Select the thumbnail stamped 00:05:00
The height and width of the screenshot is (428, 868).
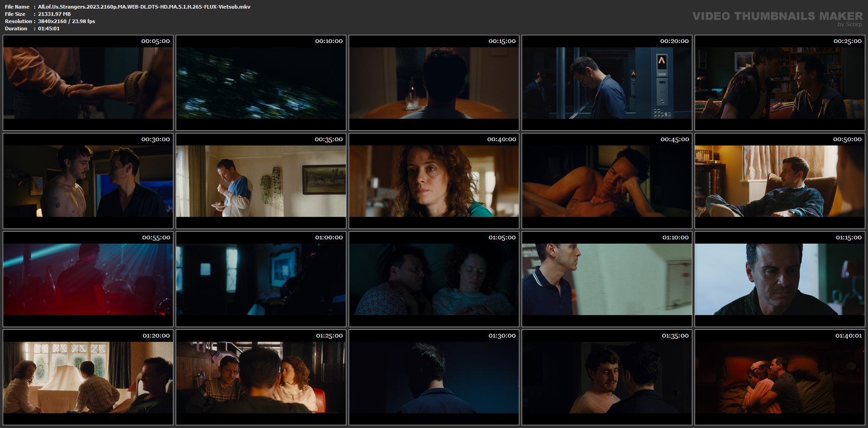(x=88, y=83)
